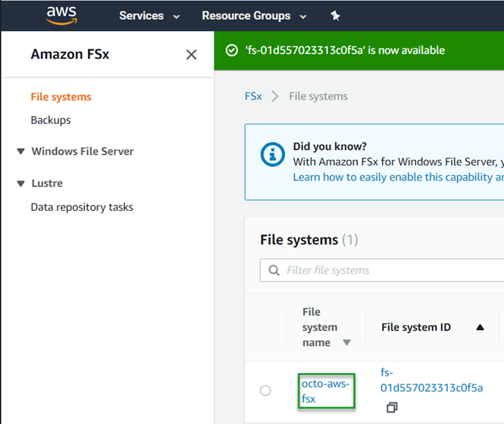The height and width of the screenshot is (424, 504).
Task: Open Data repository tasks page
Action: point(82,207)
